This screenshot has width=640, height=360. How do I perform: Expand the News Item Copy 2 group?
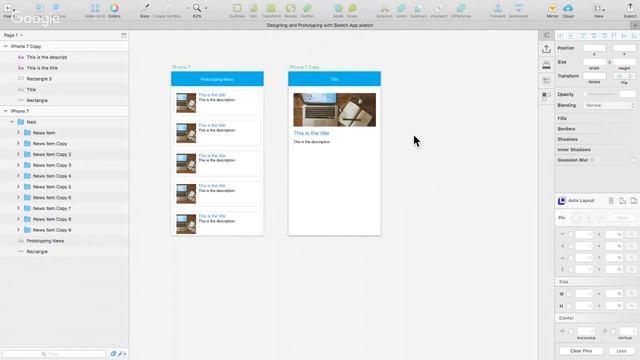18,154
